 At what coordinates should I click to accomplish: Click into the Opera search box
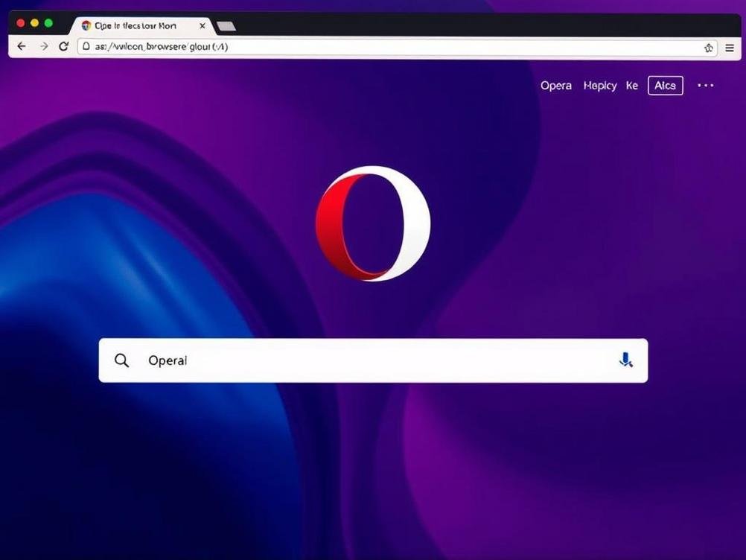(x=372, y=360)
